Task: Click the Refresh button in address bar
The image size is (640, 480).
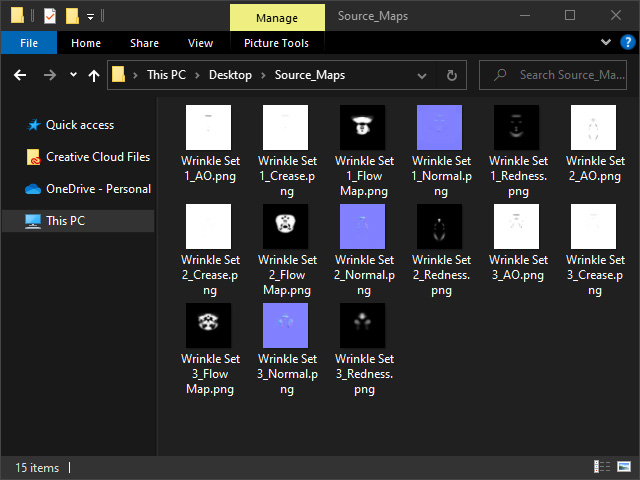Action: coord(452,75)
